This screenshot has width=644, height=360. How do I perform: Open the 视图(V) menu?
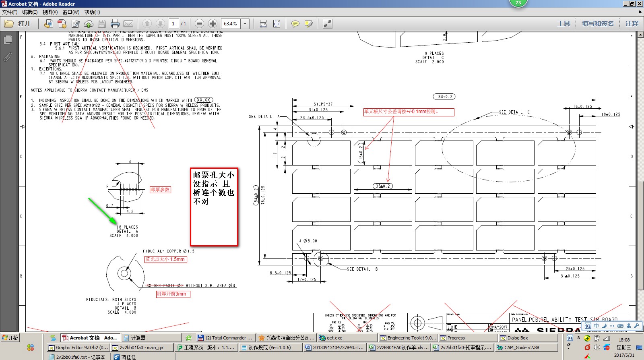(50, 12)
